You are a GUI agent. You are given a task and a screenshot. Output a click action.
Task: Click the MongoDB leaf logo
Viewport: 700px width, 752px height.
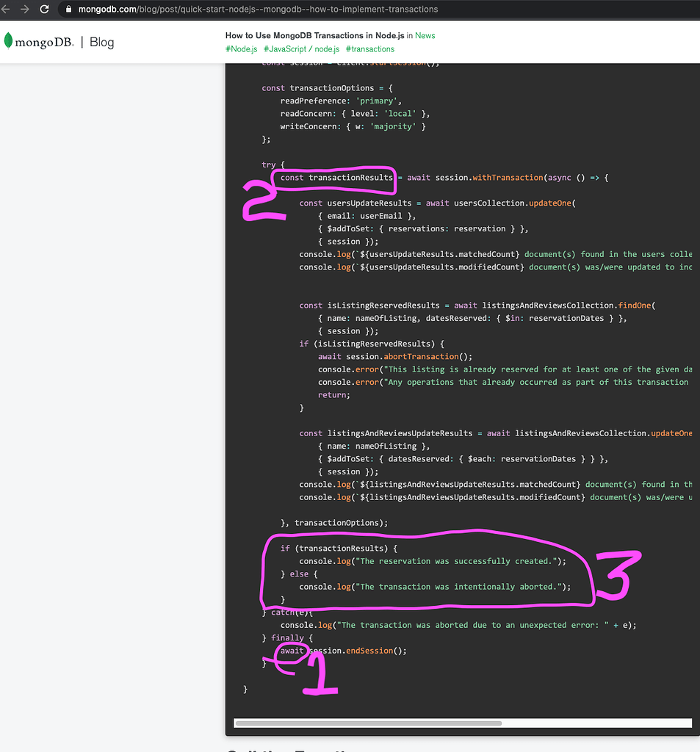[x=9, y=41]
